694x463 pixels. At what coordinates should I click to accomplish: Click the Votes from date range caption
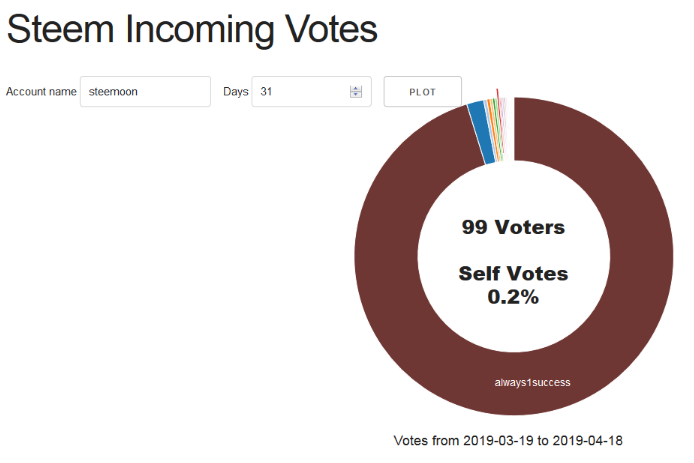click(508, 441)
